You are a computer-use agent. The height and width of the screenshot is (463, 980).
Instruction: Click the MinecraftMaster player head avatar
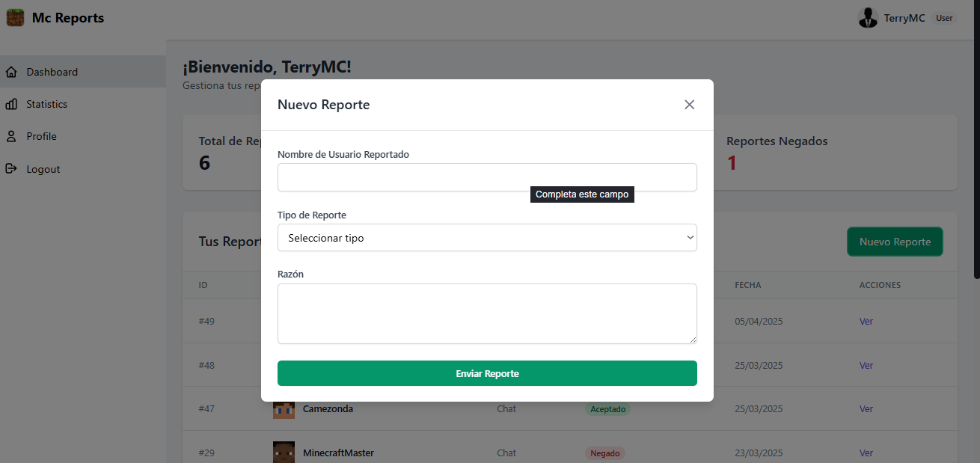point(284,453)
